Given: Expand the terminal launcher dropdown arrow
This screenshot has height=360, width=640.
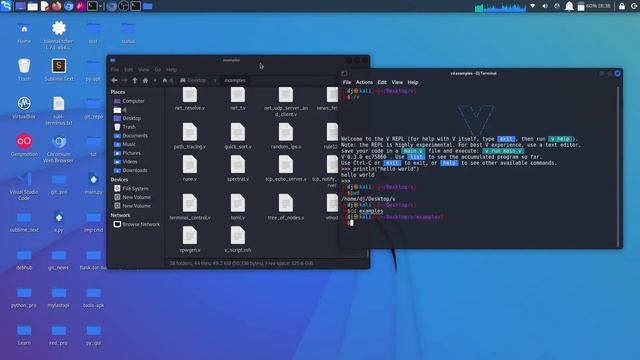Looking at the screenshot, I should [x=100, y=6].
